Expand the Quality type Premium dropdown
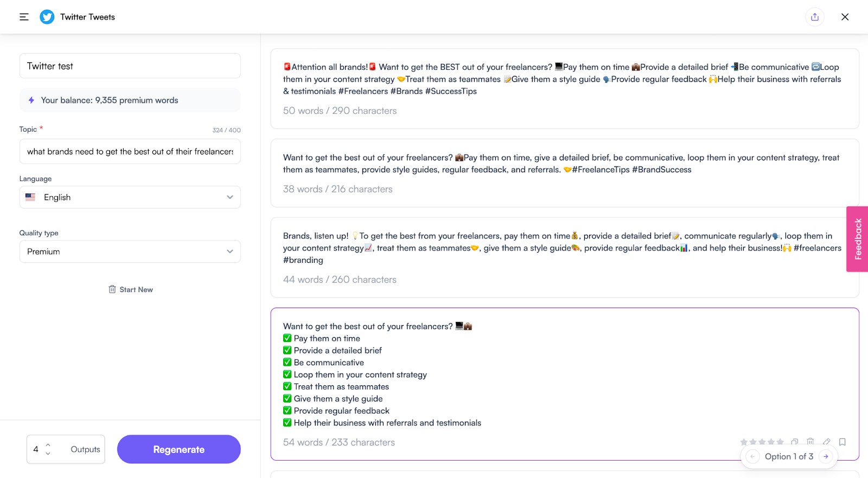 coord(130,251)
